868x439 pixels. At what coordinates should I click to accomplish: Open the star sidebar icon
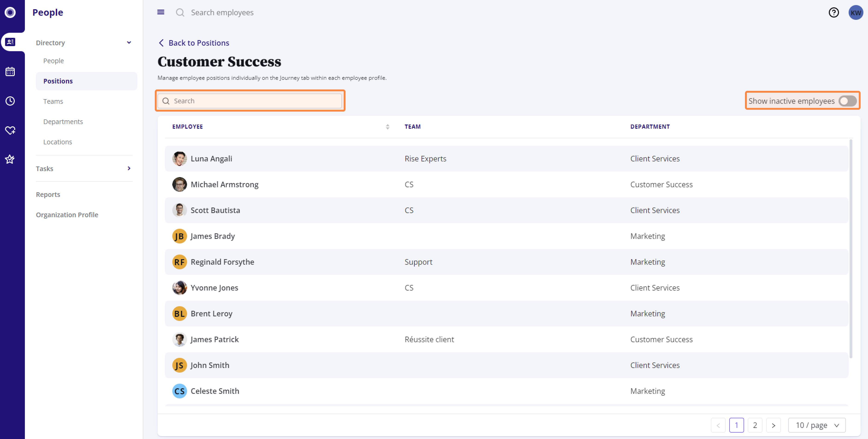(x=10, y=159)
